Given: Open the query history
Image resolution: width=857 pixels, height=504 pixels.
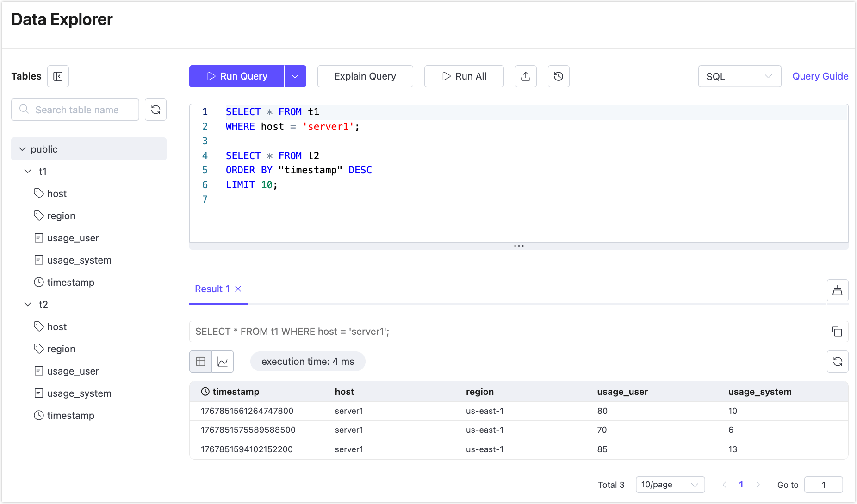Looking at the screenshot, I should click(558, 76).
